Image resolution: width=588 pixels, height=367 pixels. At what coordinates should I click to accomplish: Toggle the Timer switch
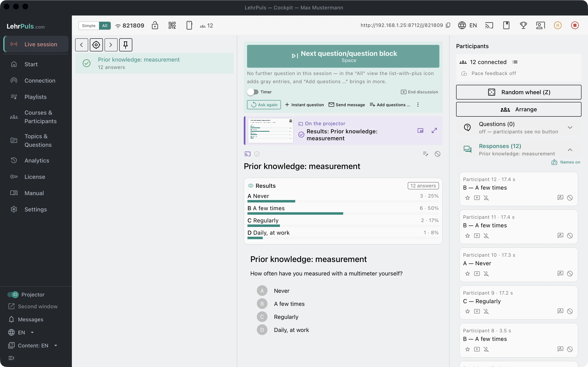253,92
